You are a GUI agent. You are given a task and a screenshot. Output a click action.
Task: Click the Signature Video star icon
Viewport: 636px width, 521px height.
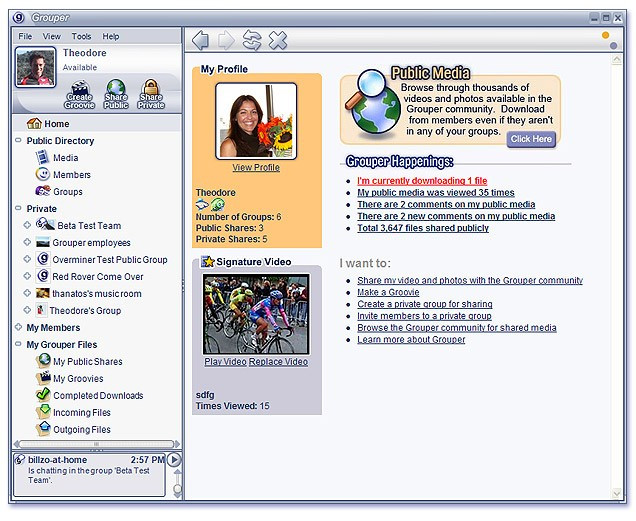click(x=208, y=262)
